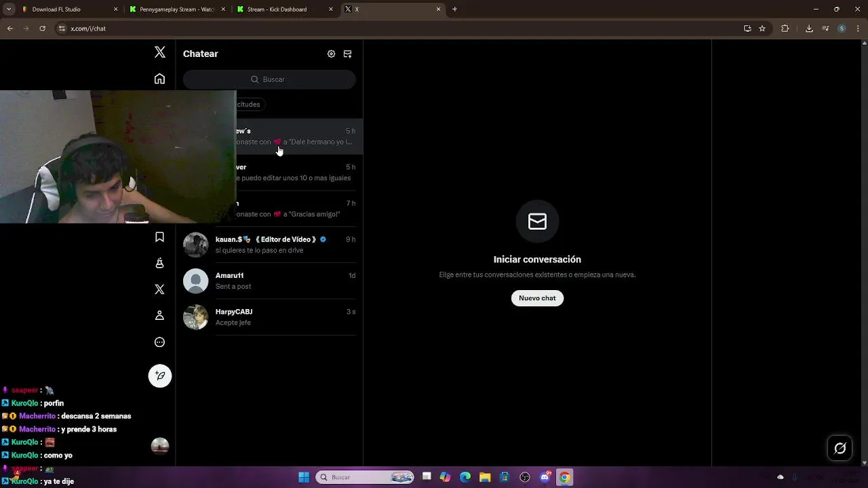Go to Home via the house icon

pyautogui.click(x=159, y=79)
